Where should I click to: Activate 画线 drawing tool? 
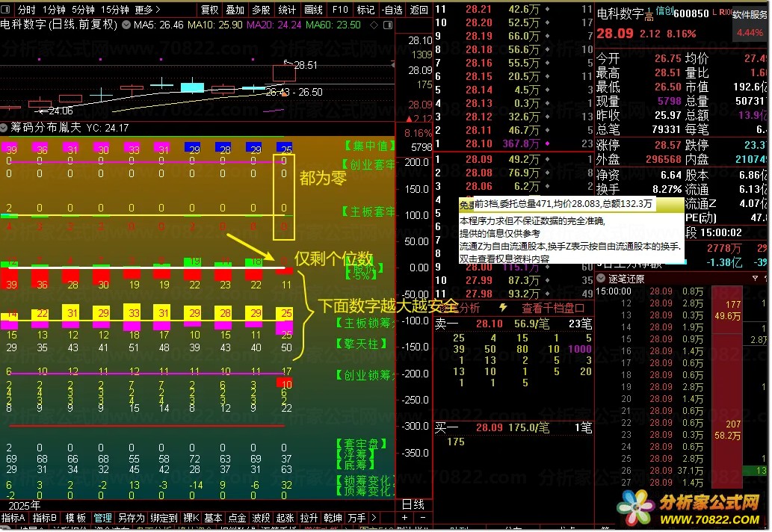click(313, 10)
